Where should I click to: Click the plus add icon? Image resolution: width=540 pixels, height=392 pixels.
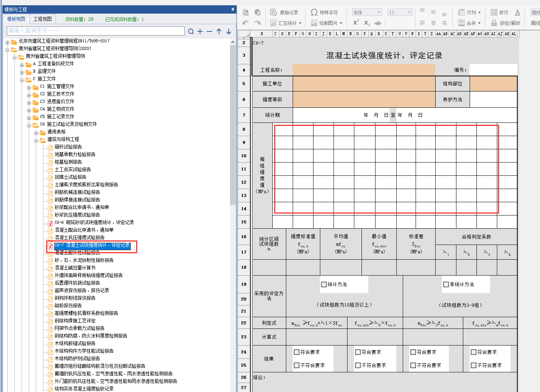[x=200, y=31]
